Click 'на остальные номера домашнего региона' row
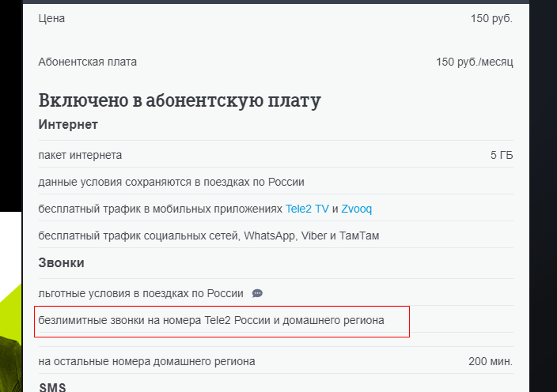557x392 pixels. [275, 361]
